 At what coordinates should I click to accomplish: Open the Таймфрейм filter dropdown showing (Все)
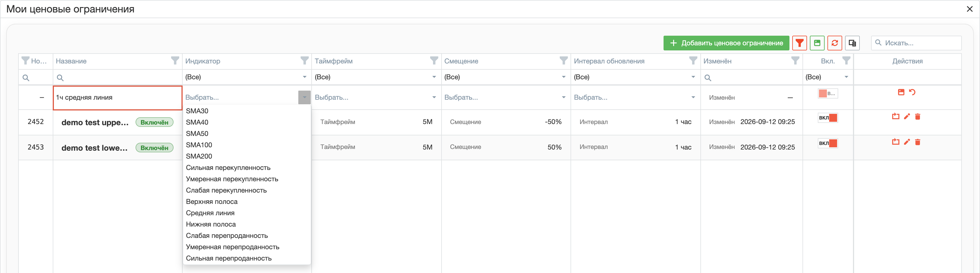376,77
